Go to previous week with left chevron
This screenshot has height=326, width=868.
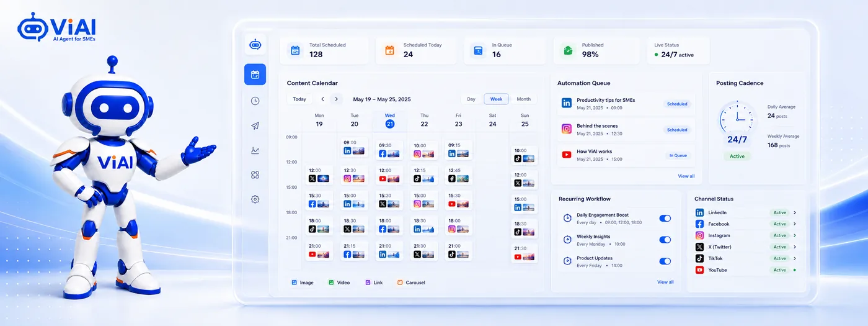pyautogui.click(x=322, y=99)
